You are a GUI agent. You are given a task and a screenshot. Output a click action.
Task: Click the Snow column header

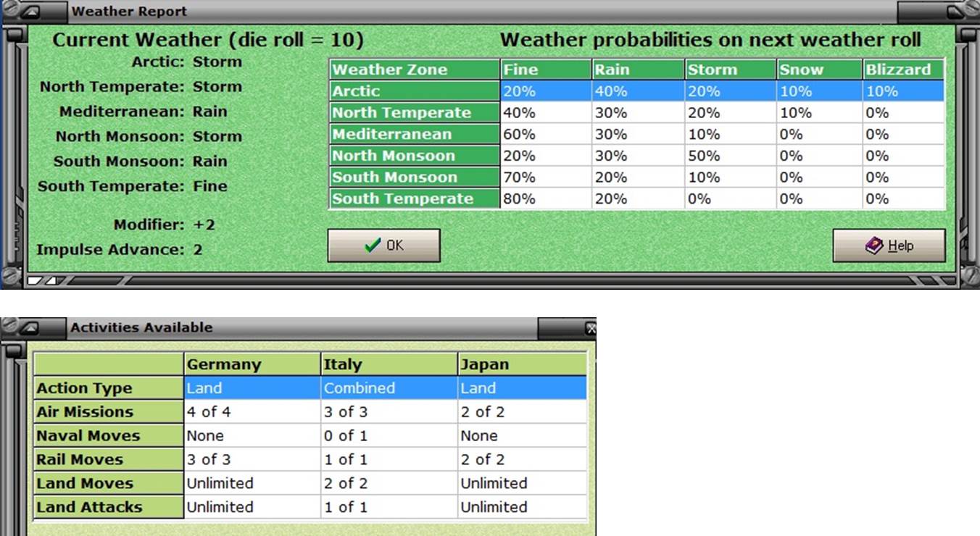coord(819,70)
